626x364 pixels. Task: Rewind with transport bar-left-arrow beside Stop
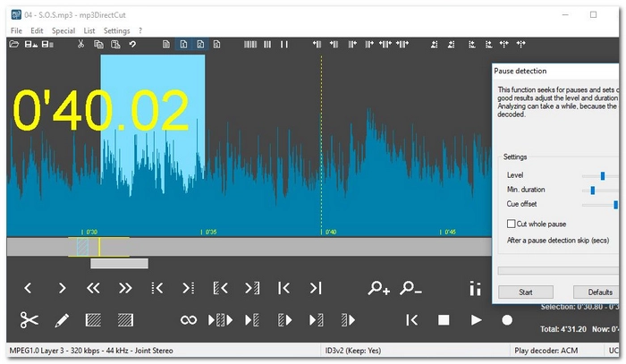pos(411,320)
